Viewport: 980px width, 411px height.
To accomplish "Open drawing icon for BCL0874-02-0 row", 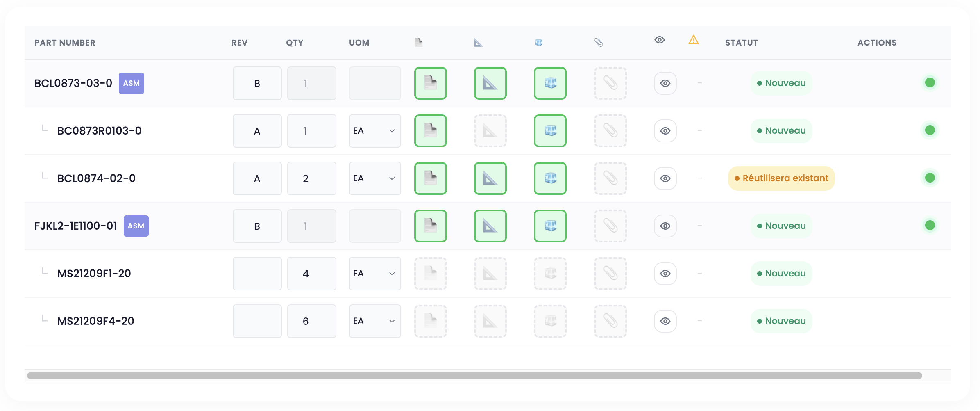I will [x=490, y=178].
